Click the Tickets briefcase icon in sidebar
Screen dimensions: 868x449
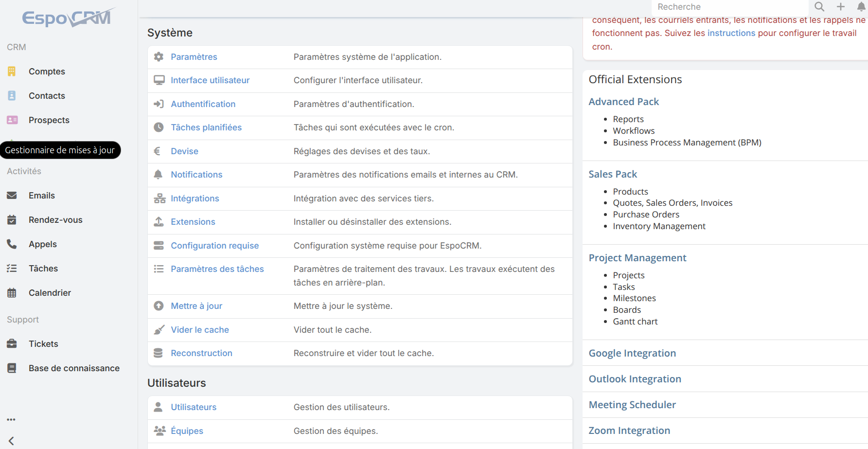[12, 344]
